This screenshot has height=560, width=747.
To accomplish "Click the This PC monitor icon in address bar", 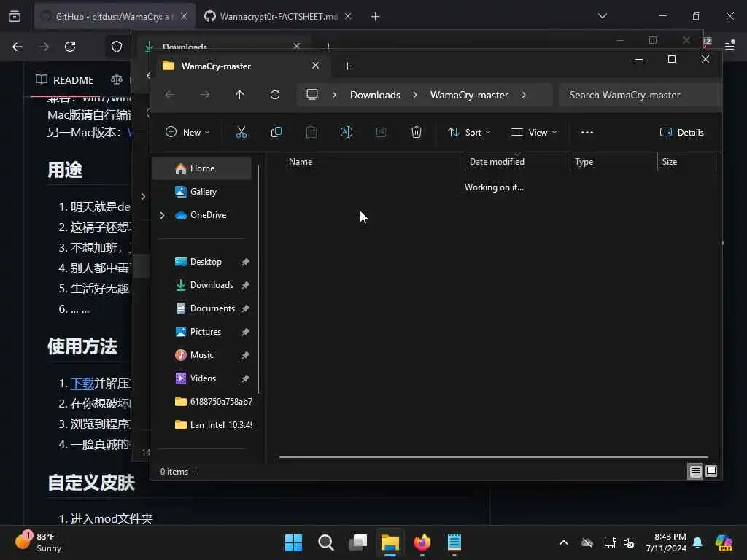I will point(312,94).
